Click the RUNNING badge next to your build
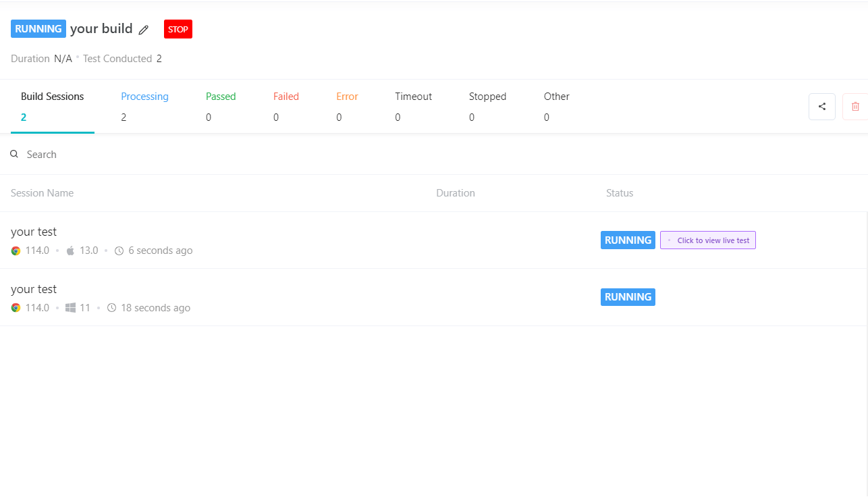This screenshot has width=868, height=497. [x=38, y=28]
